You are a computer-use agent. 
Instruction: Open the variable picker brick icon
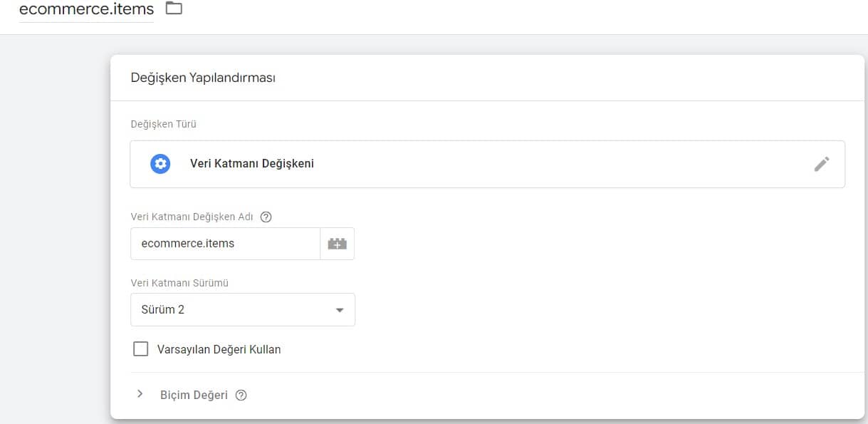tap(338, 244)
